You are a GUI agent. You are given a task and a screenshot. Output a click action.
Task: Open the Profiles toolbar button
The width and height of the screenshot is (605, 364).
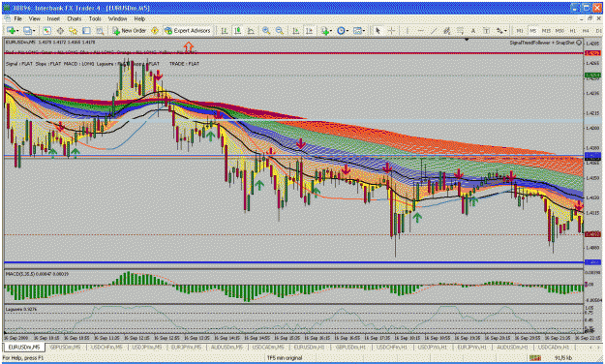[28, 30]
